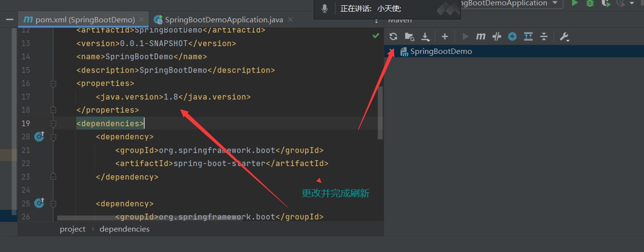The image size is (644, 252).
Task: Fold properties end marker at line 18
Action: [53, 110]
